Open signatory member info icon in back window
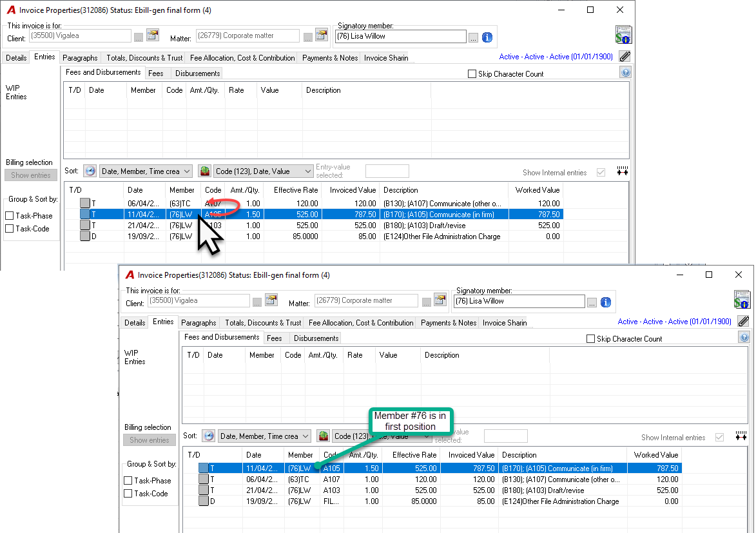Image resolution: width=756 pixels, height=533 pixels. pyautogui.click(x=487, y=37)
